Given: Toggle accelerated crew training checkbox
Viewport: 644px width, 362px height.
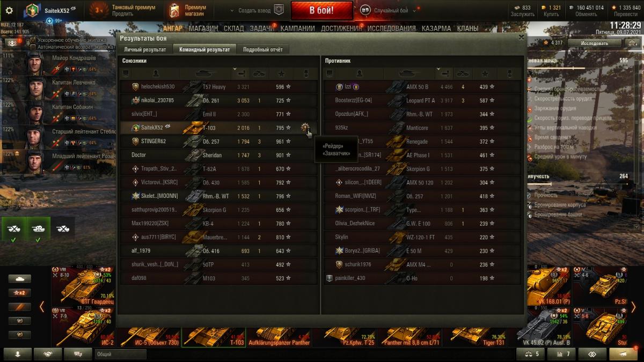Looking at the screenshot, I should click(33, 40).
